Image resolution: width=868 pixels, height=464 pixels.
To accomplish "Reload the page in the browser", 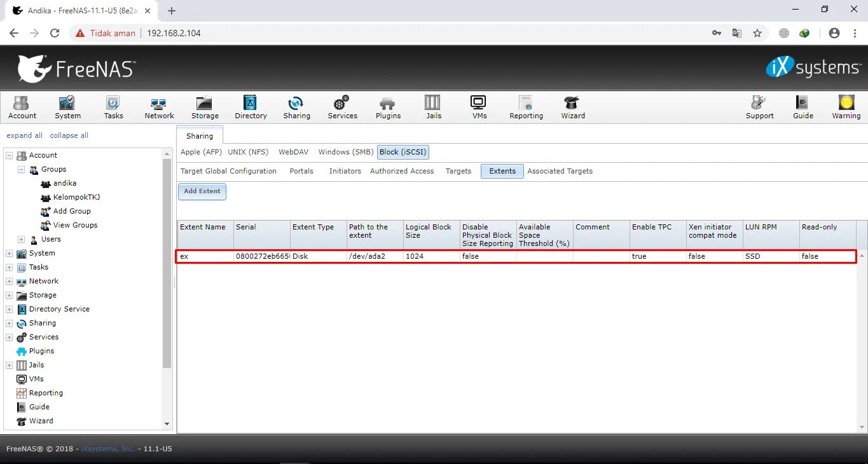I will pos(55,33).
